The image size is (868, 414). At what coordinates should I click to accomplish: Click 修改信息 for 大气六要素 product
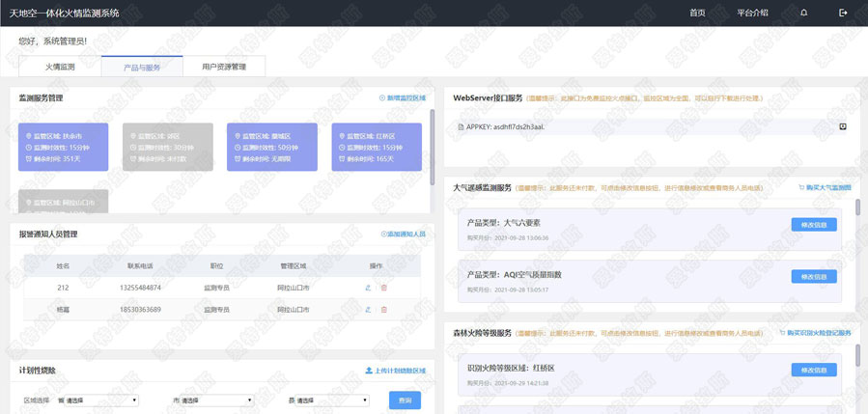[813, 225]
